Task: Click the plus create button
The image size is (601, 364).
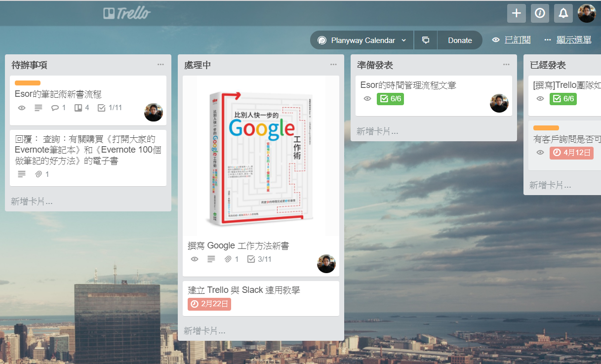Action: tap(516, 13)
